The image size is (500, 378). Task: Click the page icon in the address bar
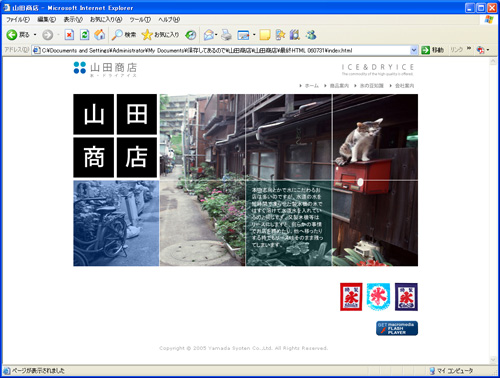(x=37, y=50)
